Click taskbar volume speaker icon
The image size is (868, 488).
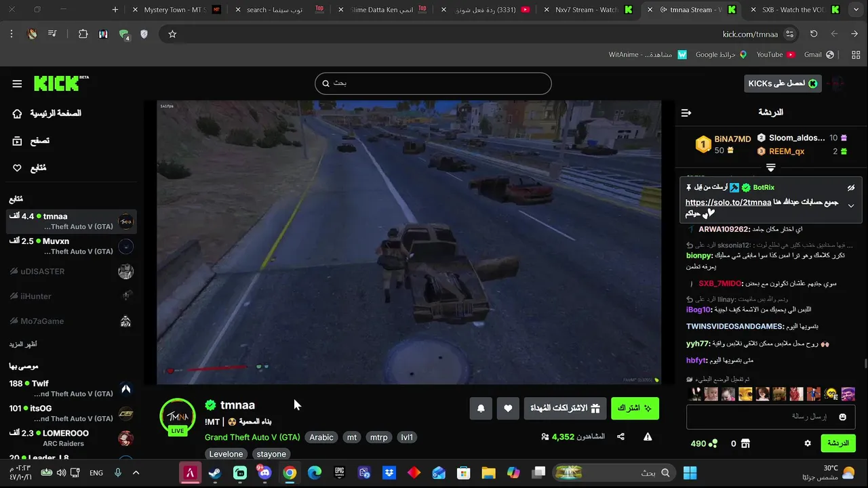click(62, 473)
